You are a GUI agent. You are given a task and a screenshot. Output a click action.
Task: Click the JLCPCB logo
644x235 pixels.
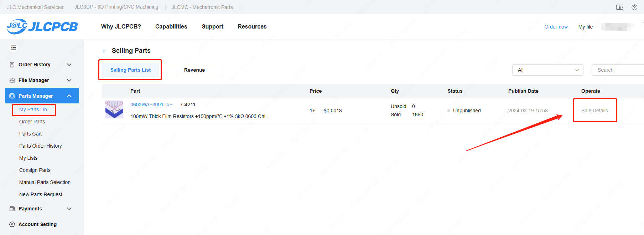click(42, 27)
